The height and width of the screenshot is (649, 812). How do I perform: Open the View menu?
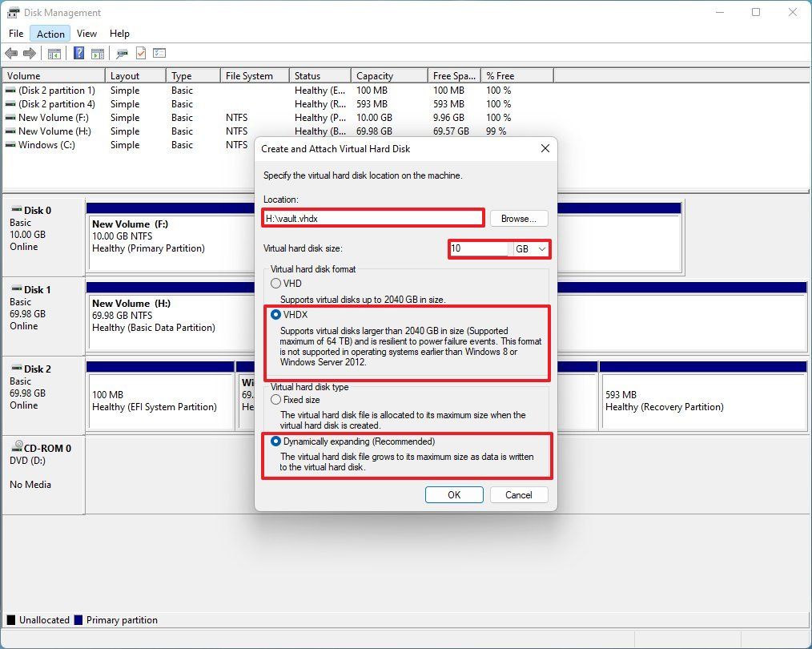(86, 34)
